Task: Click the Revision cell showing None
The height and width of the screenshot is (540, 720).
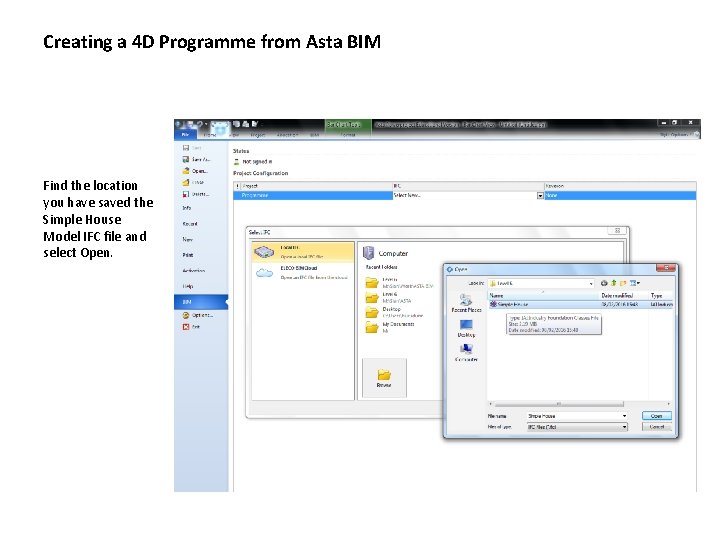Action: coord(620,196)
